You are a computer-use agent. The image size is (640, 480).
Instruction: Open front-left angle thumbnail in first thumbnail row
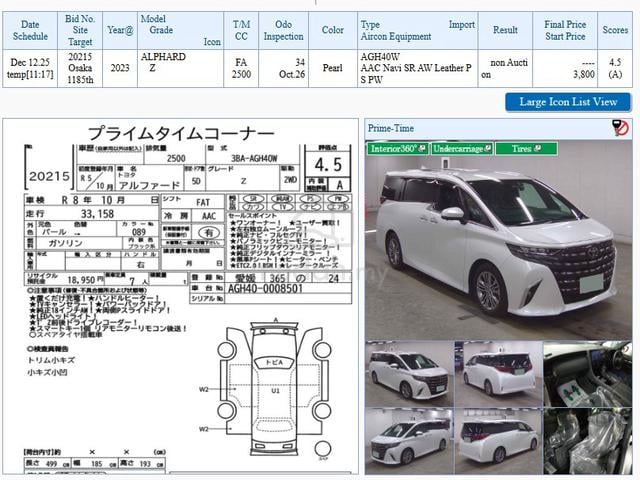point(409,374)
